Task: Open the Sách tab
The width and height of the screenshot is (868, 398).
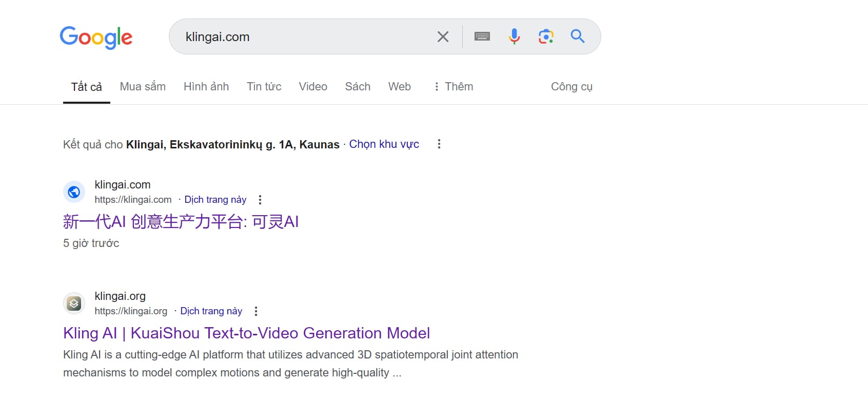Action: tap(358, 86)
